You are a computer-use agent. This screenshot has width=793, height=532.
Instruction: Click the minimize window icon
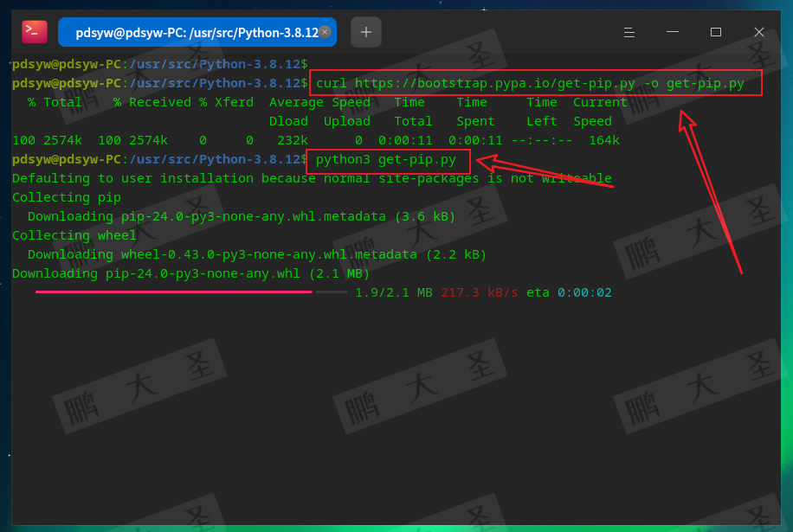pyautogui.click(x=672, y=32)
